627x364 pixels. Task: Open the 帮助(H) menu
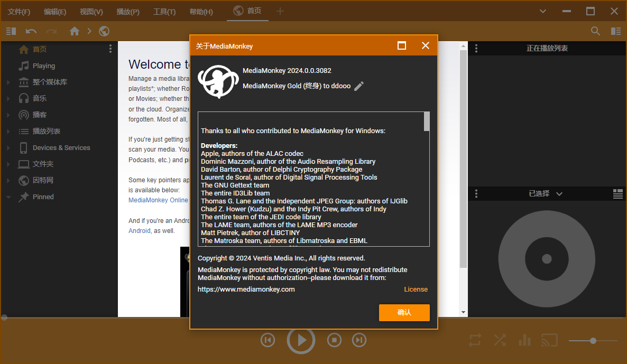(201, 12)
